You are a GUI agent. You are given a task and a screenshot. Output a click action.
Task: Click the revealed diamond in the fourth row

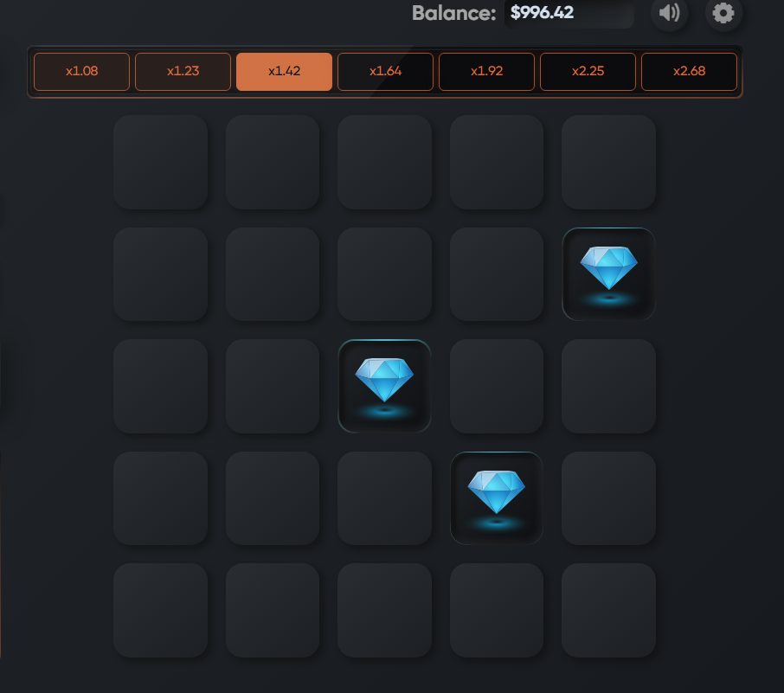(497, 498)
